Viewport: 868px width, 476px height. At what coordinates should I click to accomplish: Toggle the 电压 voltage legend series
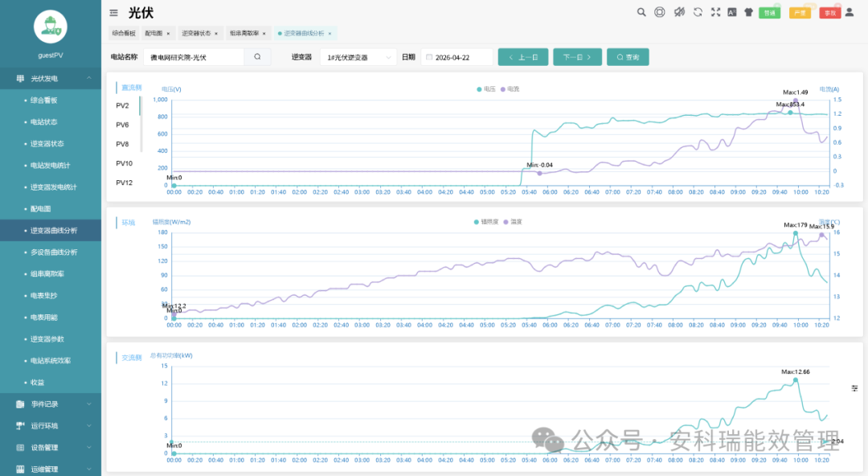click(x=486, y=89)
